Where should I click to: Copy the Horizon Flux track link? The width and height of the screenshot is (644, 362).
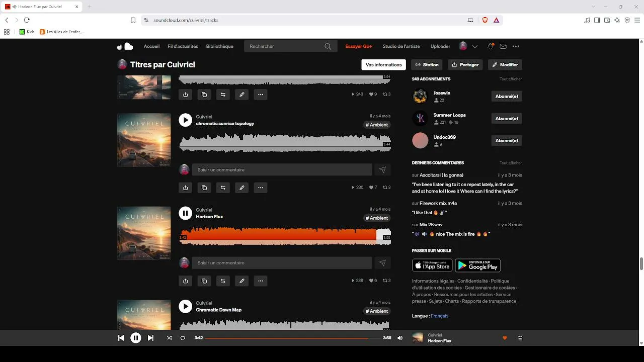[x=204, y=281]
